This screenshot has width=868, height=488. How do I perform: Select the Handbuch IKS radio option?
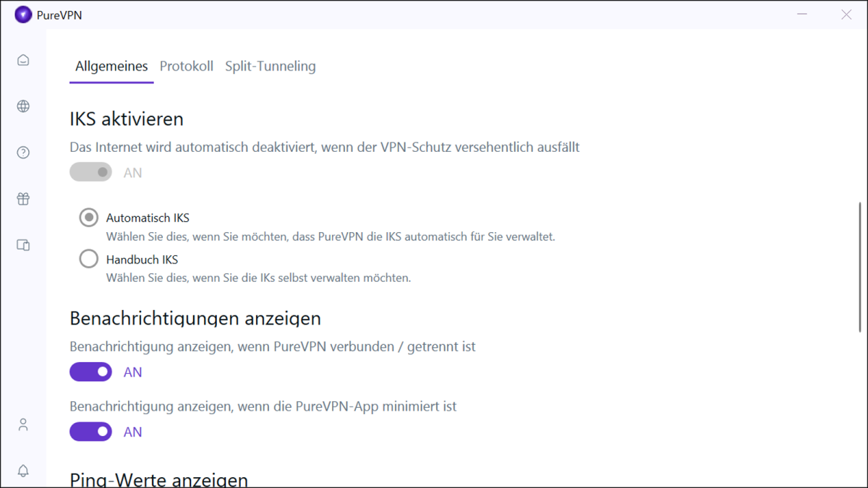[89, 259]
